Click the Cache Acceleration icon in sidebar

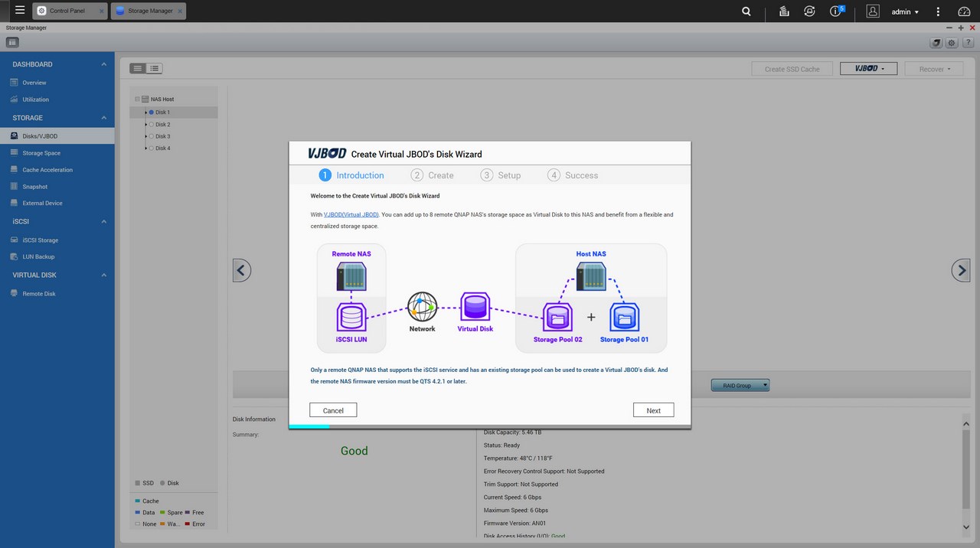(14, 170)
